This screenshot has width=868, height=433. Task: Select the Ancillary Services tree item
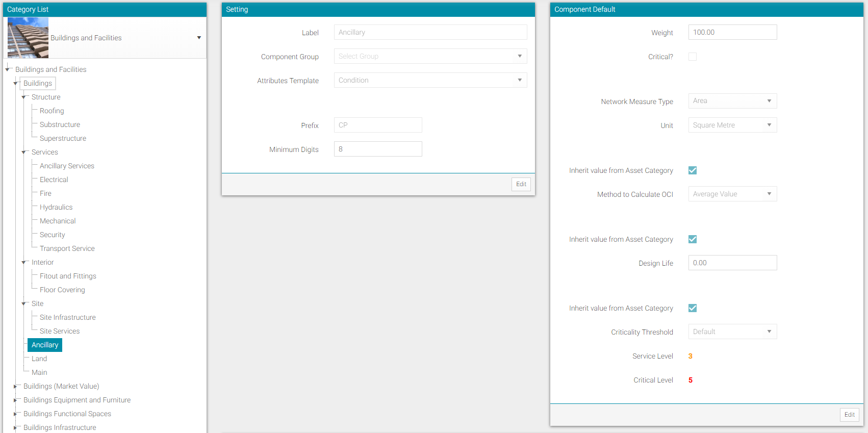(x=67, y=166)
